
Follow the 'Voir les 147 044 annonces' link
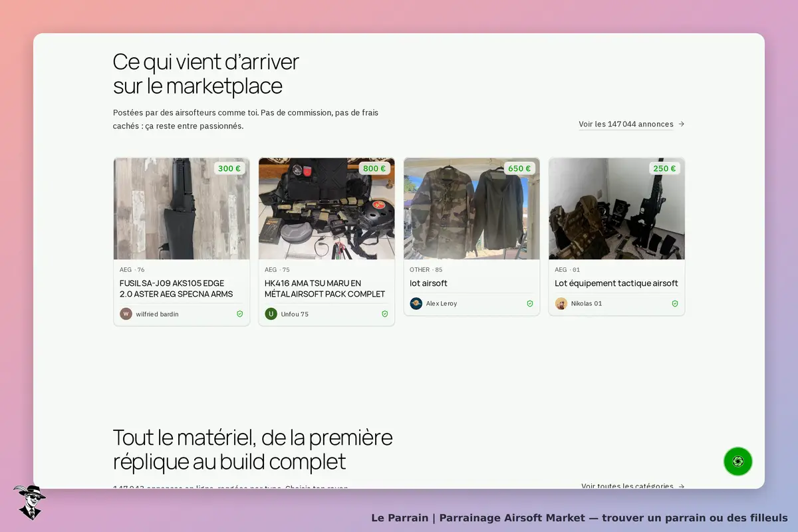point(632,124)
